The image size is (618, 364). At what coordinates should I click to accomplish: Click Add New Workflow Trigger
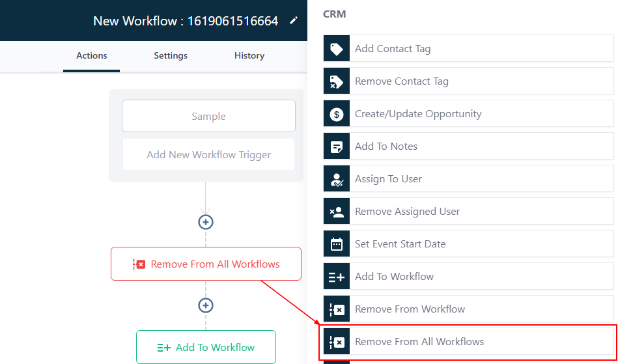click(208, 155)
